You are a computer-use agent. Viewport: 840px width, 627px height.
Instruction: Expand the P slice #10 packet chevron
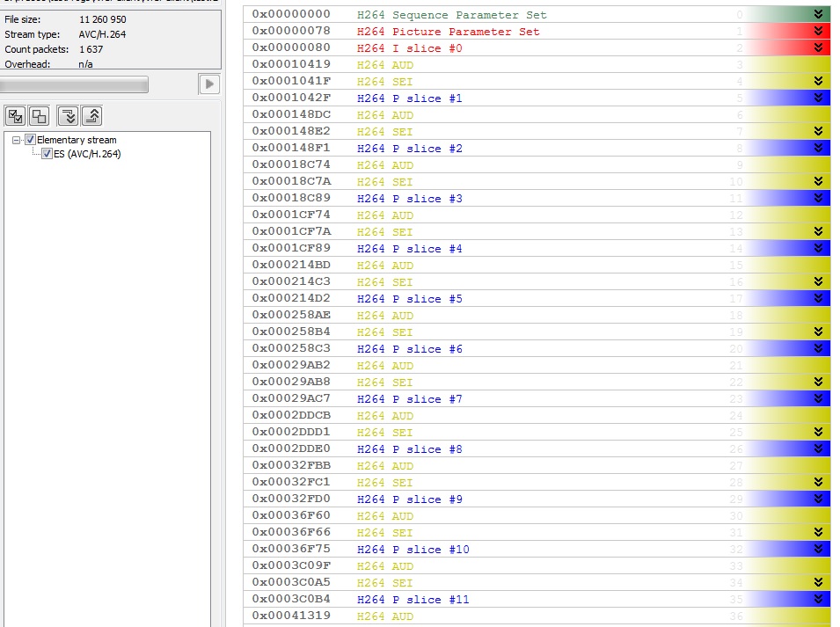pos(818,549)
